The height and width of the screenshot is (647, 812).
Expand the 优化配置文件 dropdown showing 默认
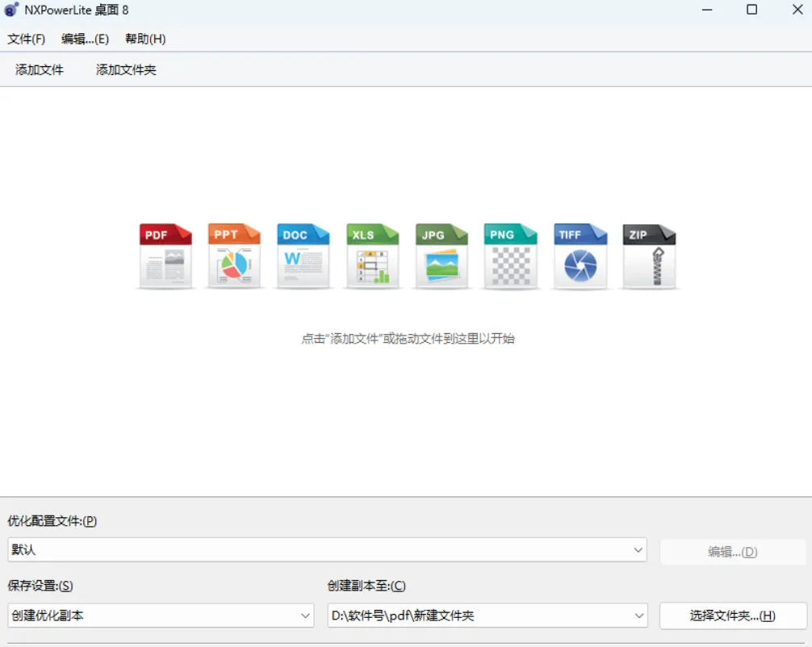pos(327,549)
